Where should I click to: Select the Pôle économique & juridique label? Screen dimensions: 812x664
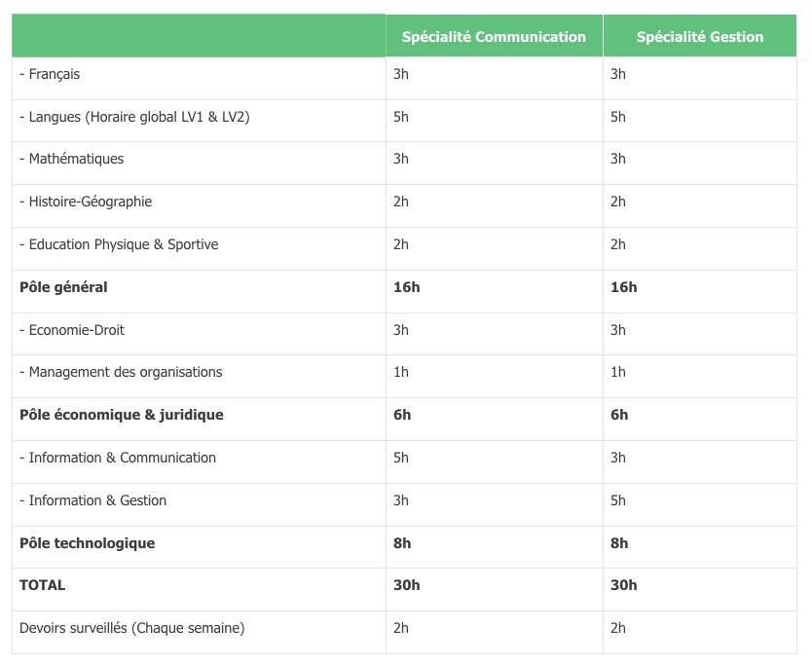122,415
